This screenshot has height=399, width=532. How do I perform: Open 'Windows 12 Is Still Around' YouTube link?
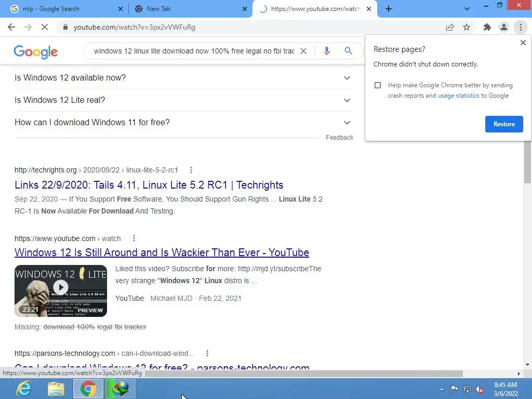tap(162, 252)
